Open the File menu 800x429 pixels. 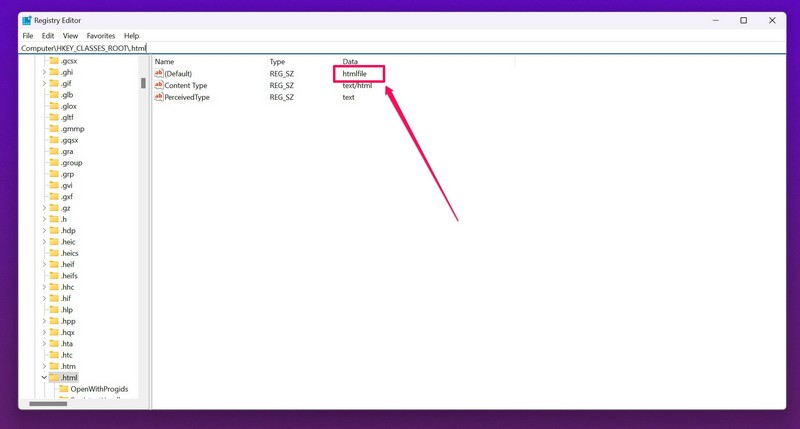click(x=28, y=36)
